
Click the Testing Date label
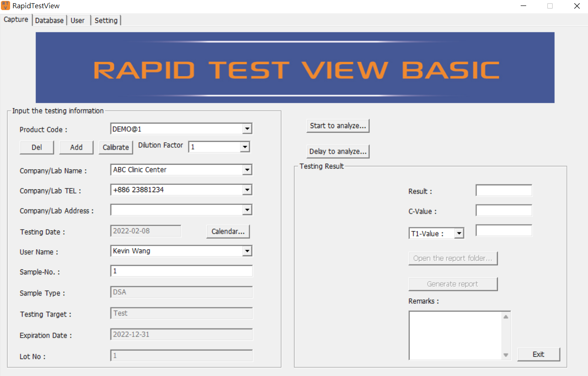coord(43,232)
